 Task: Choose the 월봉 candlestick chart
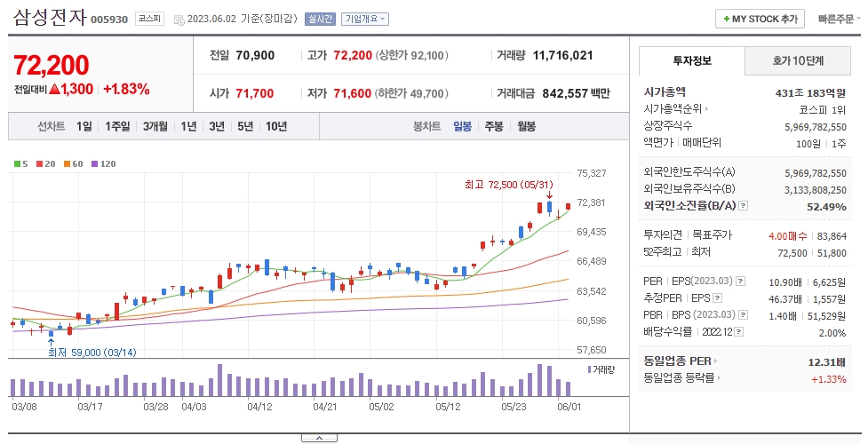[527, 126]
